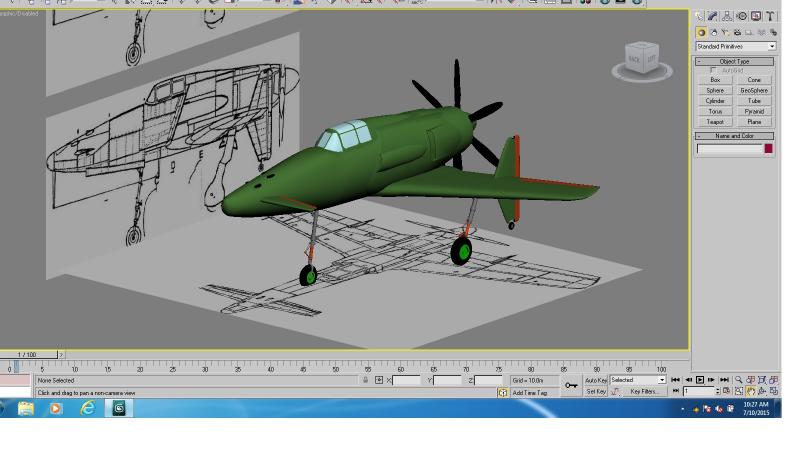800x450 pixels.
Task: Enable the AutoGrid checkbox
Action: [x=713, y=70]
